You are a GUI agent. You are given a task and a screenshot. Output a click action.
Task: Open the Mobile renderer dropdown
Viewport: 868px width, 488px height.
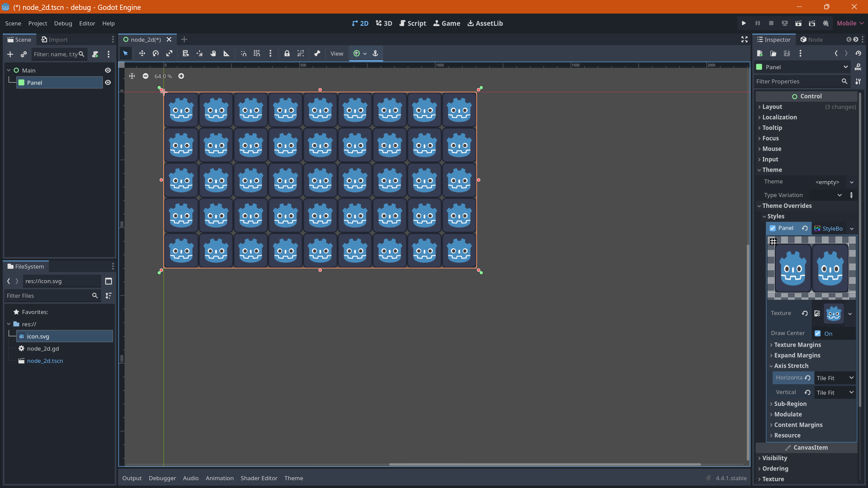(850, 23)
